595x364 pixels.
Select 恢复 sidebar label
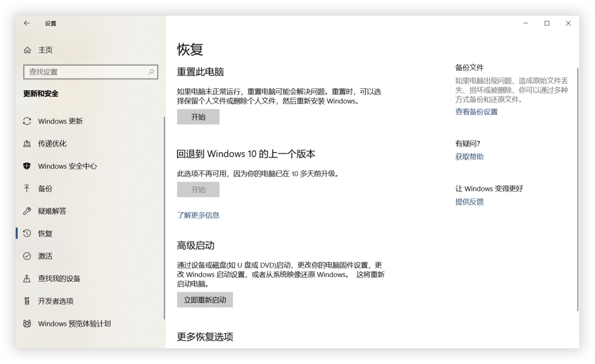tap(45, 233)
